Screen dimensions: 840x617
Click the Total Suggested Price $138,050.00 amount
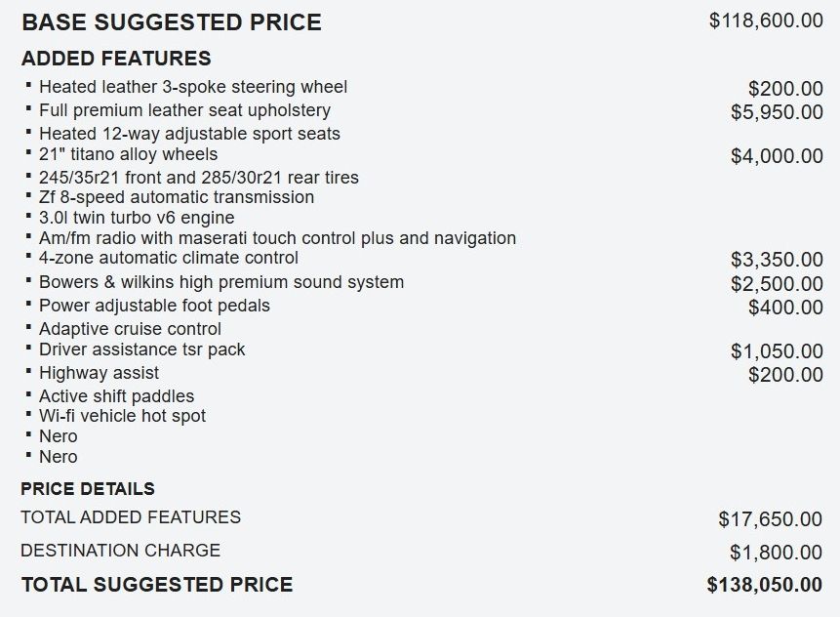pos(764,585)
